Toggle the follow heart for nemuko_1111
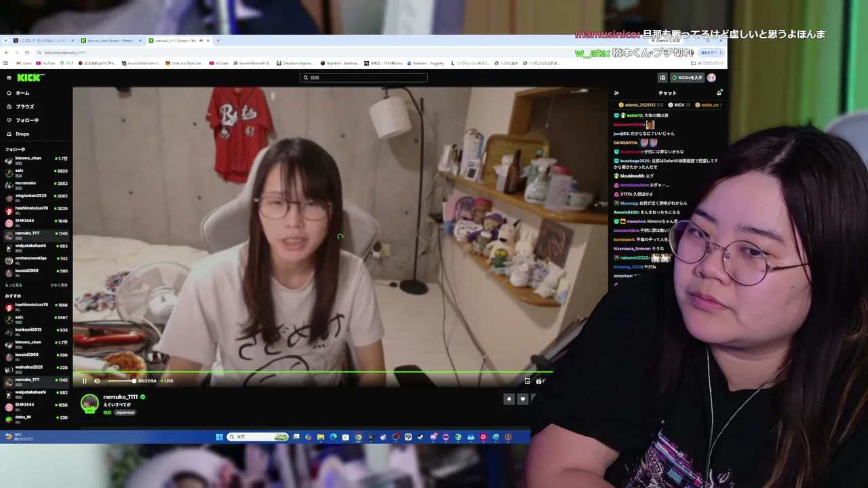 [x=522, y=399]
